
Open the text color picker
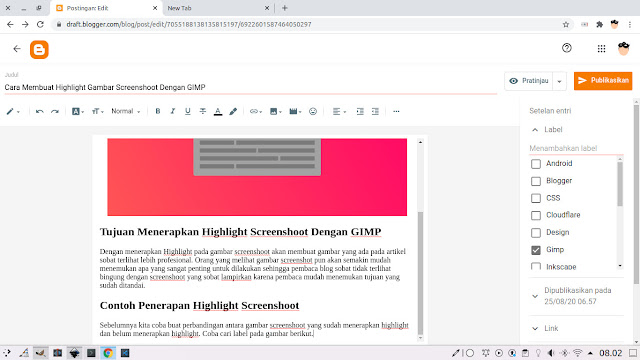pyautogui.click(x=218, y=111)
